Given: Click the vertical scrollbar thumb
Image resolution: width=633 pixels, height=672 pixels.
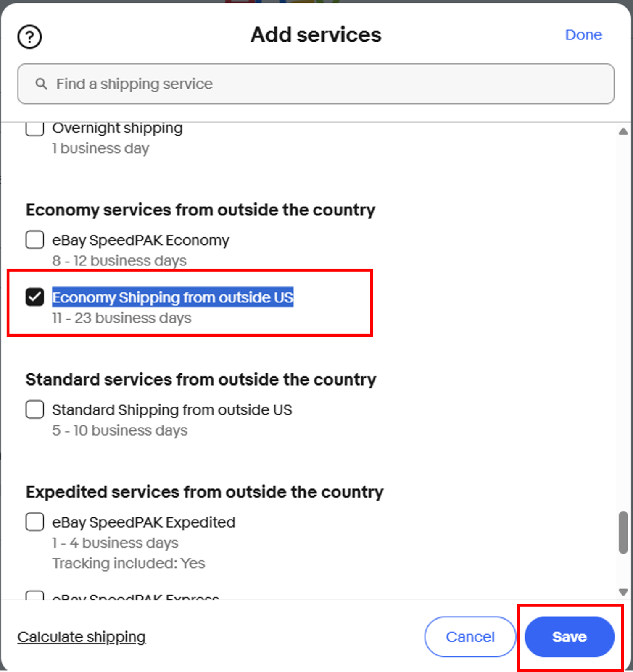Looking at the screenshot, I should click(x=623, y=533).
